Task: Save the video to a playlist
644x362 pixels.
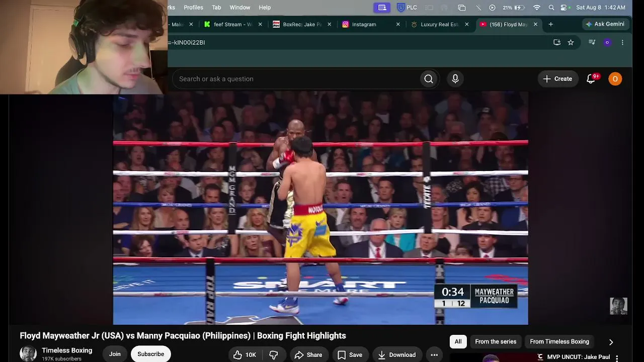Action: [x=350, y=355]
